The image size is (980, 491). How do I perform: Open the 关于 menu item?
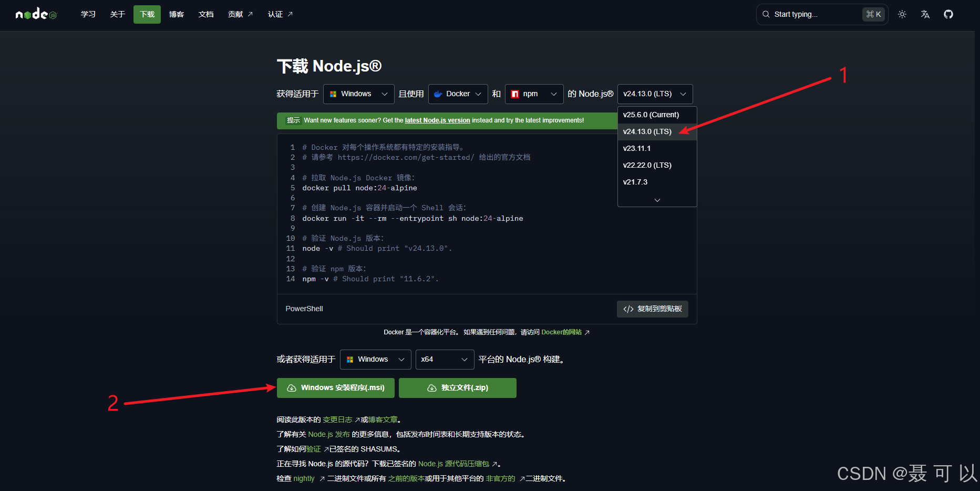click(x=118, y=14)
